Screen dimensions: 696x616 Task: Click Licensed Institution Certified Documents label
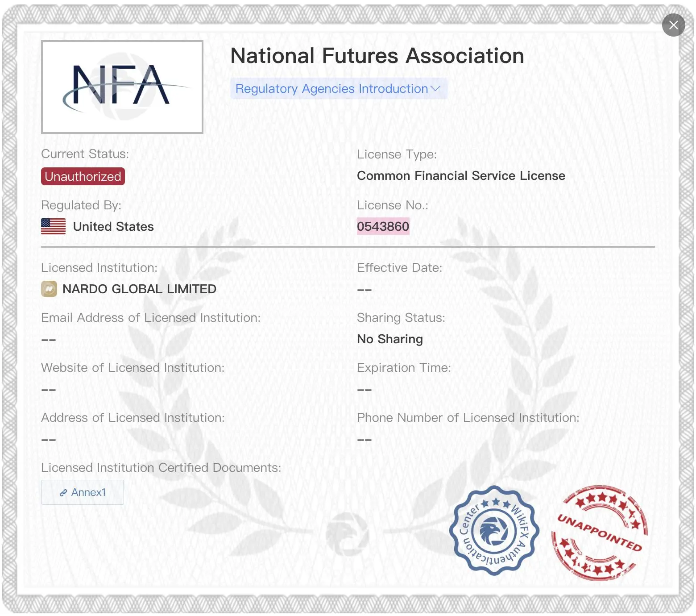(161, 468)
